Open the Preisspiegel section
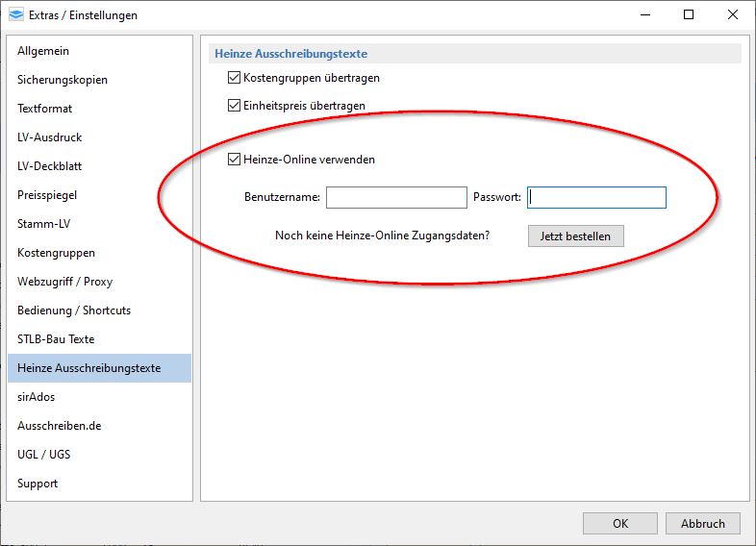Screen dimensions: 756x546 pos(99,195)
